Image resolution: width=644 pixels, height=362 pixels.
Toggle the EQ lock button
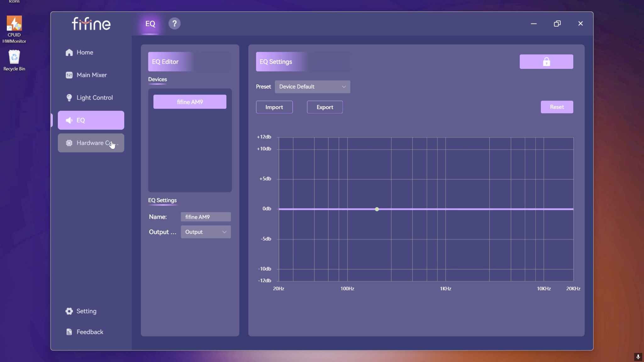546,62
